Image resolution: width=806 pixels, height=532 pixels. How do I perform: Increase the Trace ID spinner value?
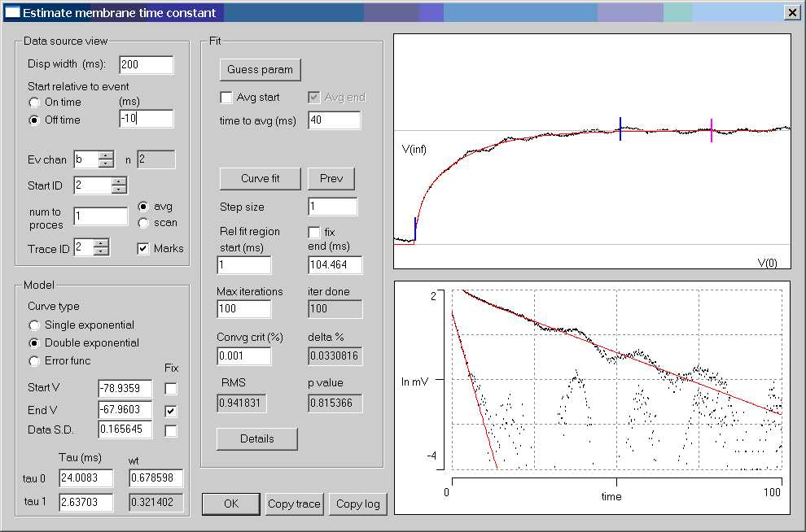tap(102, 244)
